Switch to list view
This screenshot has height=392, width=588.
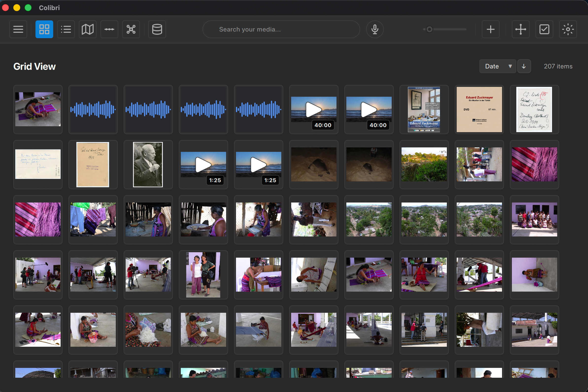66,29
